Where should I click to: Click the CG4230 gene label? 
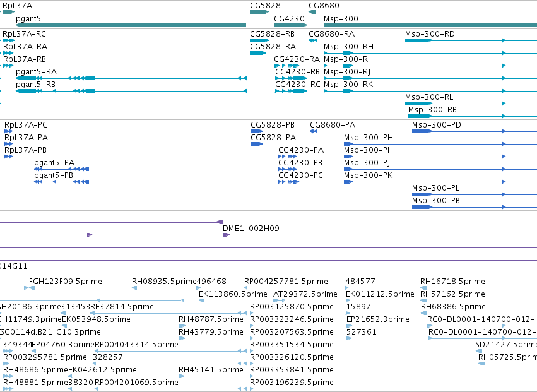[290, 18]
